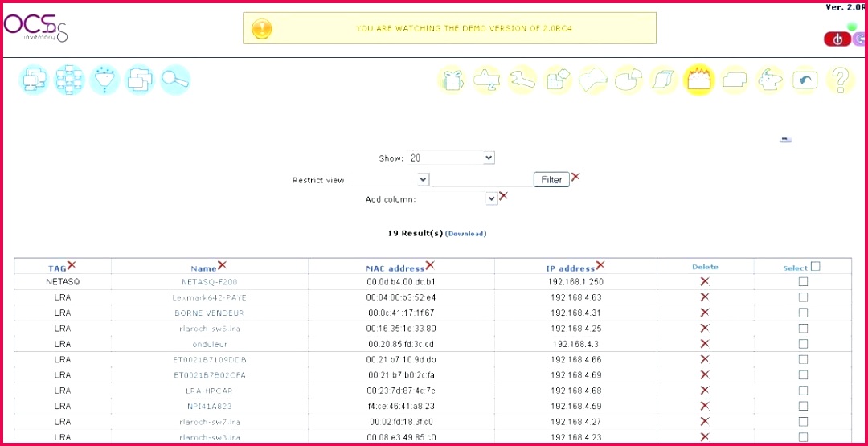Image resolution: width=868 pixels, height=446 pixels.
Task: Click the Download results link
Action: click(x=465, y=234)
